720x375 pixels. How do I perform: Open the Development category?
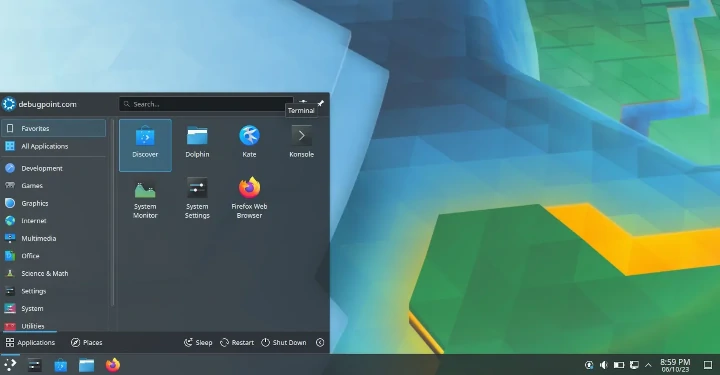click(x=53, y=168)
